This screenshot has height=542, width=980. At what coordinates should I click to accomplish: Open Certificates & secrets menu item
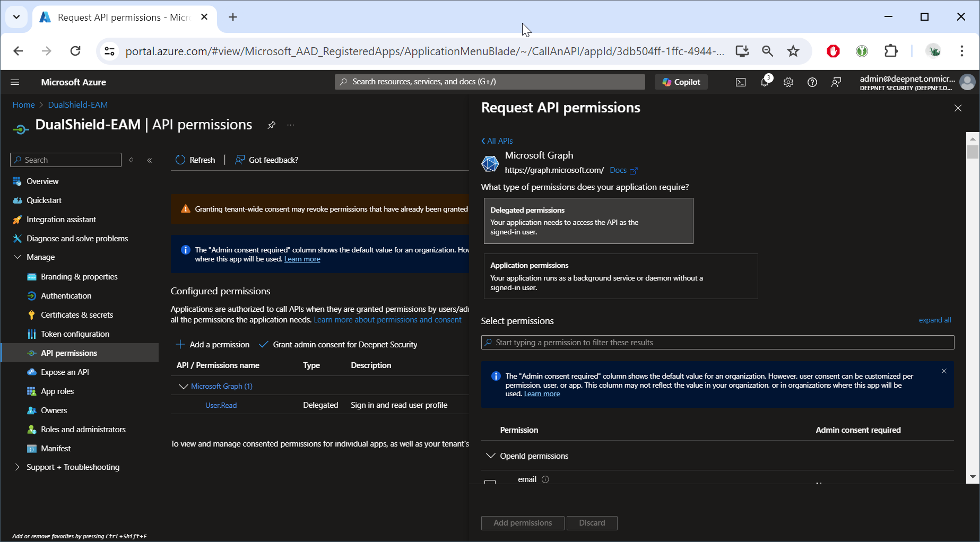click(x=77, y=315)
